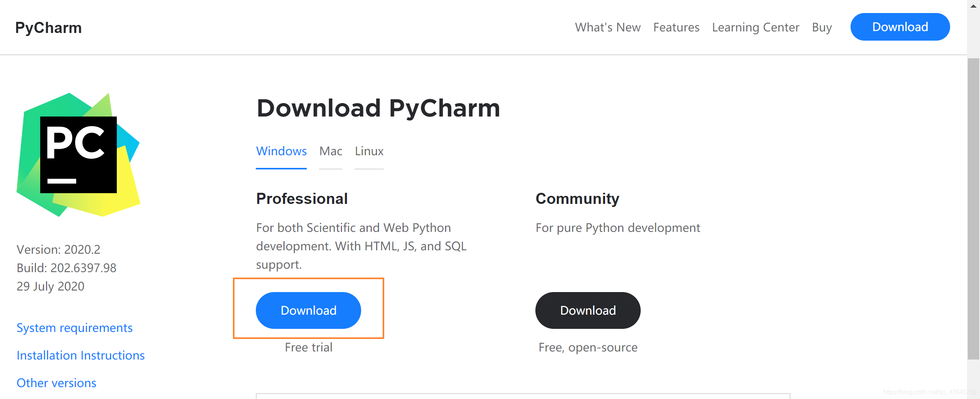Open the Features menu item
980x399 pixels.
pos(676,28)
